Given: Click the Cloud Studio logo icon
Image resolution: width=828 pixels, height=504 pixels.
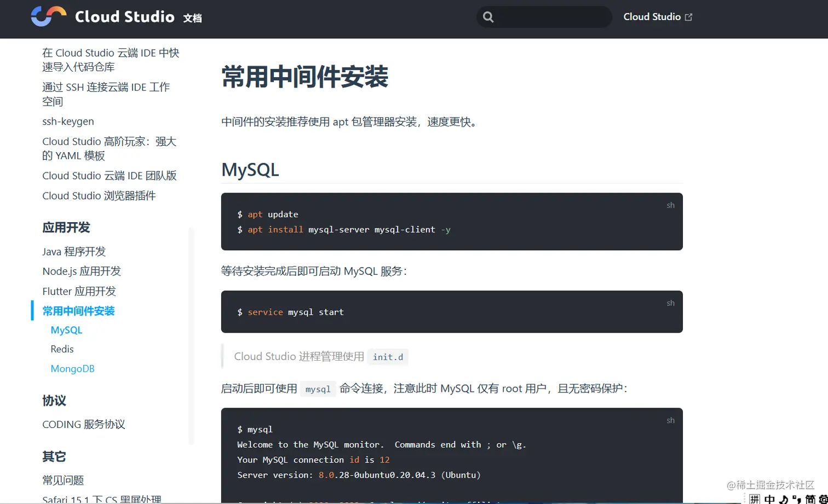Looking at the screenshot, I should [x=49, y=16].
